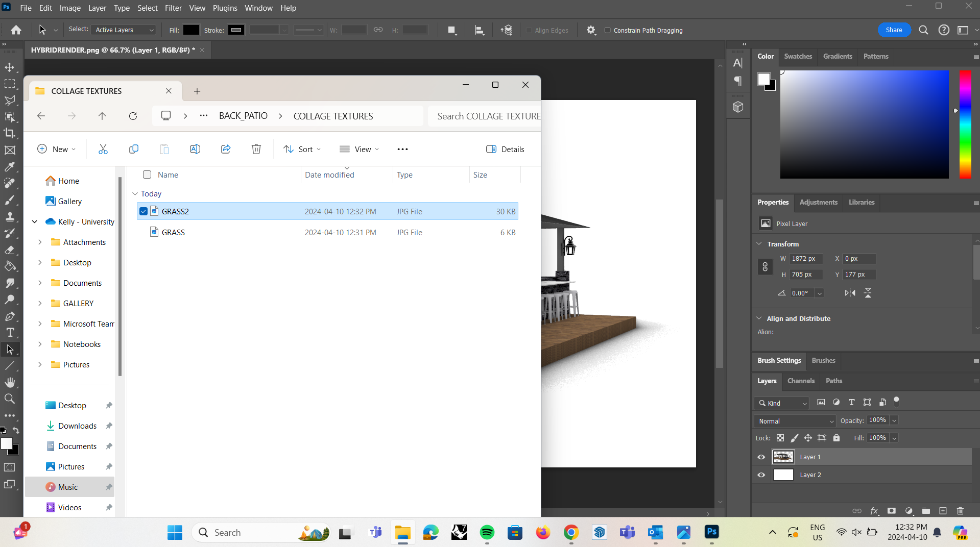Viewport: 980px width, 547px height.
Task: Open the Sort dropdown in Explorer
Action: tap(302, 149)
